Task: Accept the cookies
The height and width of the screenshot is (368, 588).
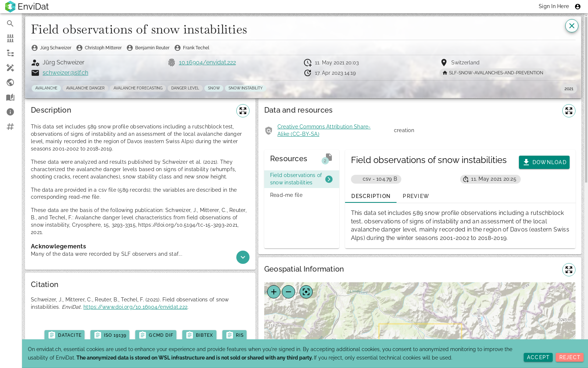Action: pos(538,357)
